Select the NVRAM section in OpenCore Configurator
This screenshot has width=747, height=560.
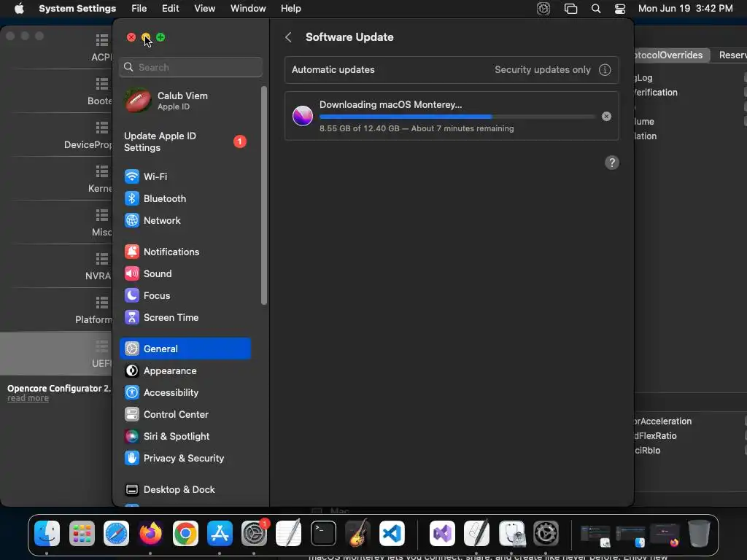tap(56, 266)
